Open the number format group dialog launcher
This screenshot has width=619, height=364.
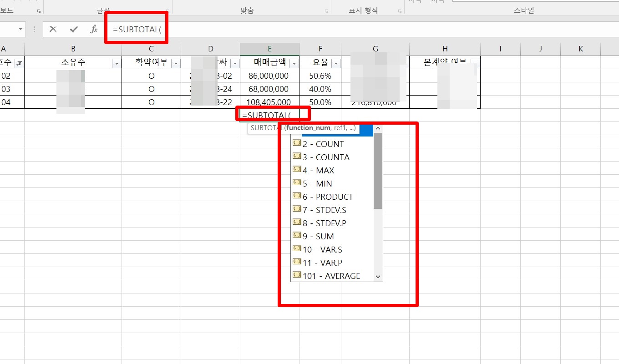tap(400, 10)
